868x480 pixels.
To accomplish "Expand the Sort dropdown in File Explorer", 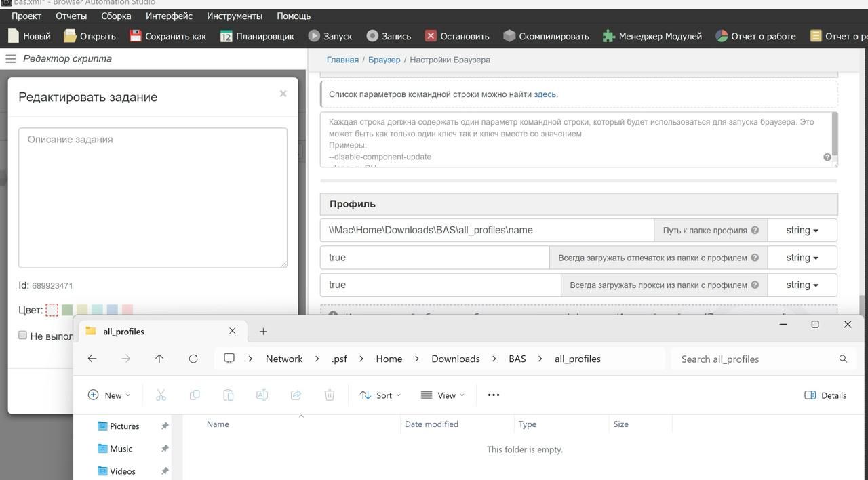I will pyautogui.click(x=380, y=395).
